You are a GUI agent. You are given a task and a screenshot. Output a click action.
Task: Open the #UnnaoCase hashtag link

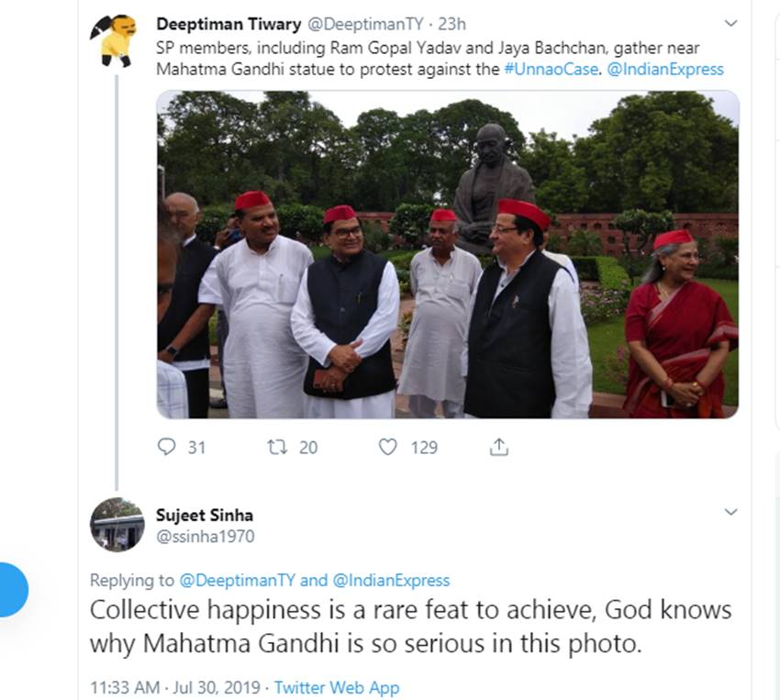[551, 69]
